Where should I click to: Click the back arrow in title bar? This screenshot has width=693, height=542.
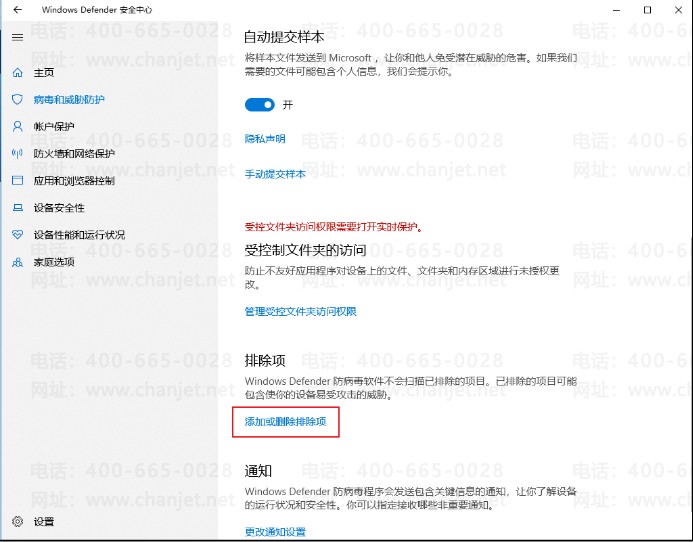click(17, 10)
